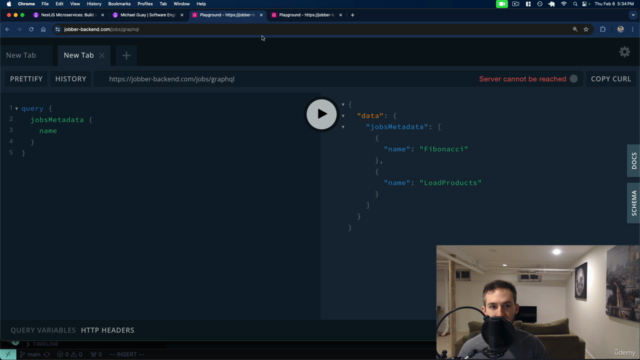Click the server status indicator dot
This screenshot has width=640, height=360.
click(573, 79)
